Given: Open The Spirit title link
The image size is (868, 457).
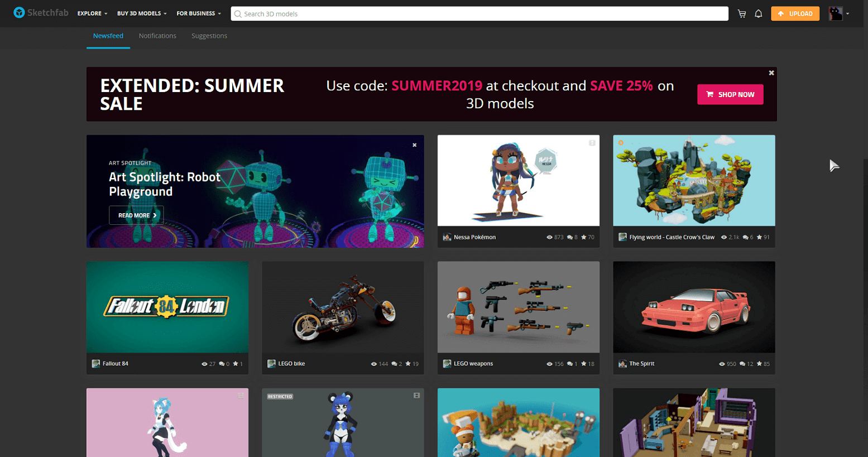Looking at the screenshot, I should point(642,364).
